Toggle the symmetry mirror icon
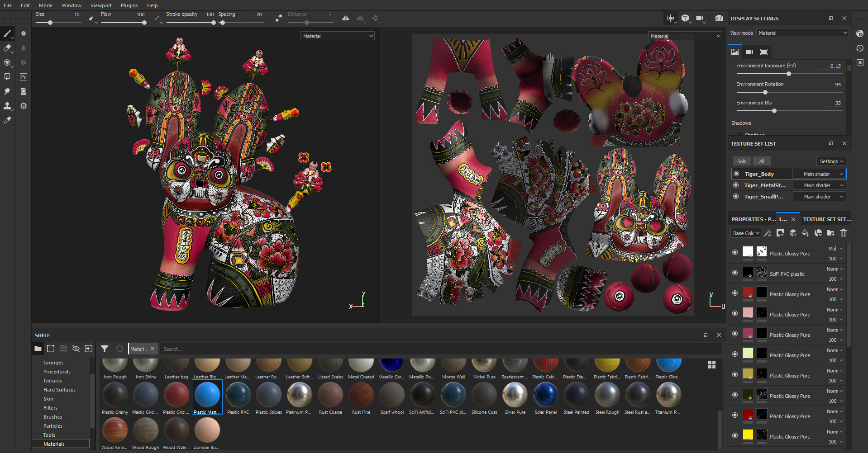Viewport: 868px width, 453px height. point(346,18)
